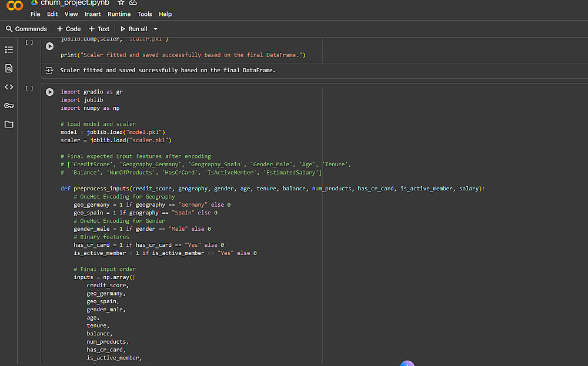
Task: Star the churn_project.ipynb notebook
Action: pyautogui.click(x=121, y=3)
